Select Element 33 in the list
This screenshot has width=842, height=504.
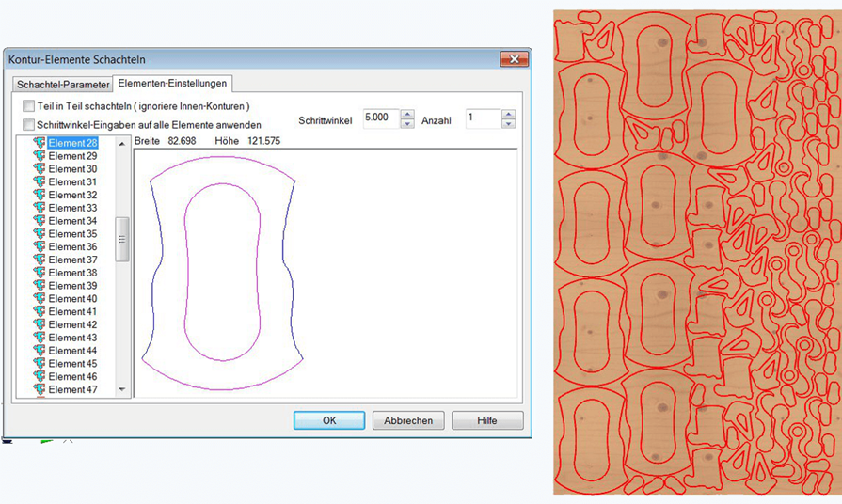point(72,208)
